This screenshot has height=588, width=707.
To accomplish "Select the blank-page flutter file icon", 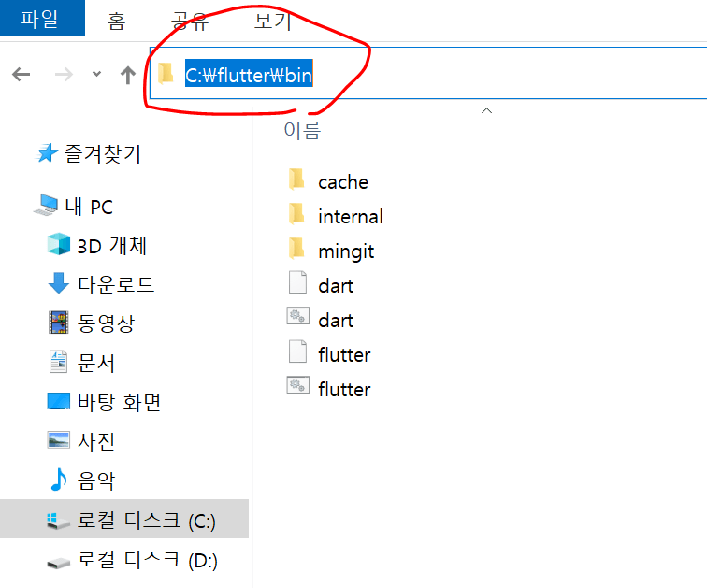I will [x=297, y=351].
